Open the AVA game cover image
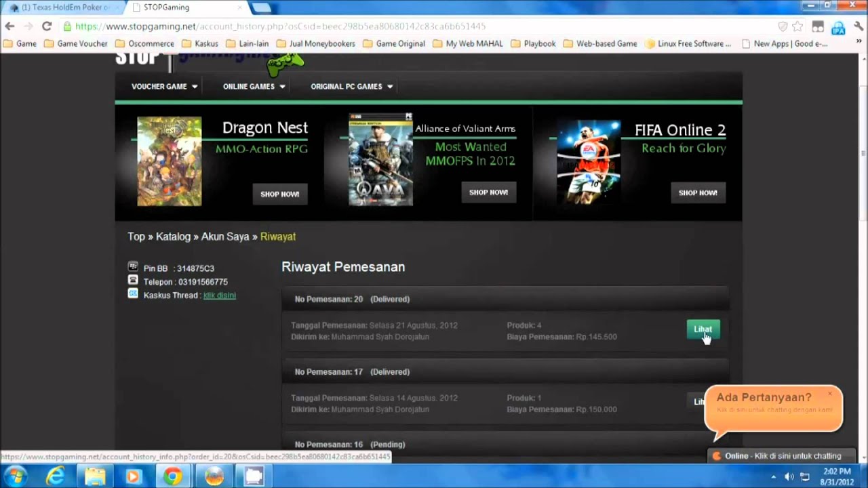This screenshot has height=488, width=868. click(380, 159)
